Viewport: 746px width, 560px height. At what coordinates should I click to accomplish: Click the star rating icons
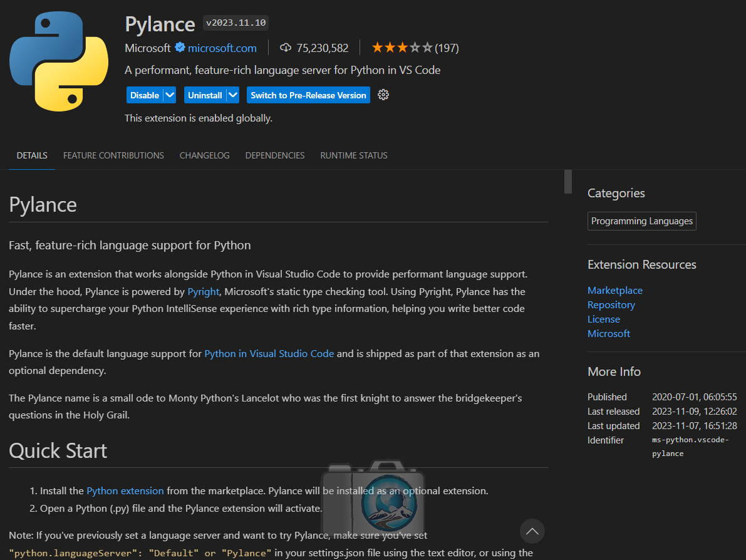(401, 48)
